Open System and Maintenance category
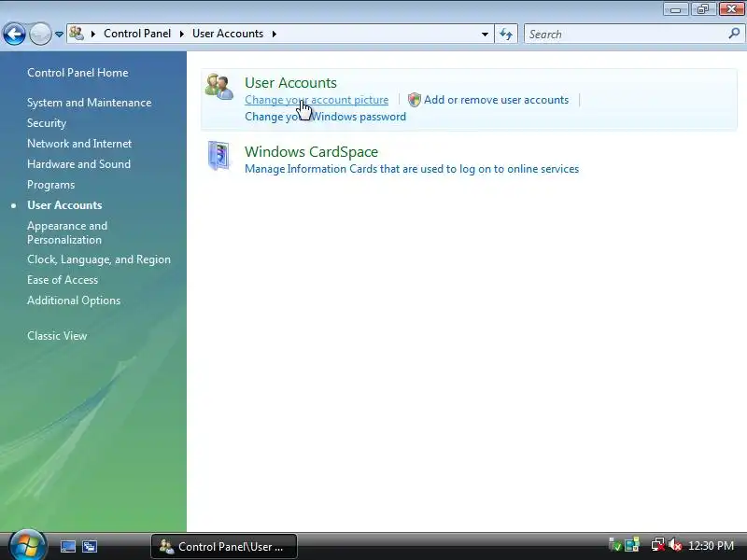Screen dimensions: 747x560 coord(89,103)
